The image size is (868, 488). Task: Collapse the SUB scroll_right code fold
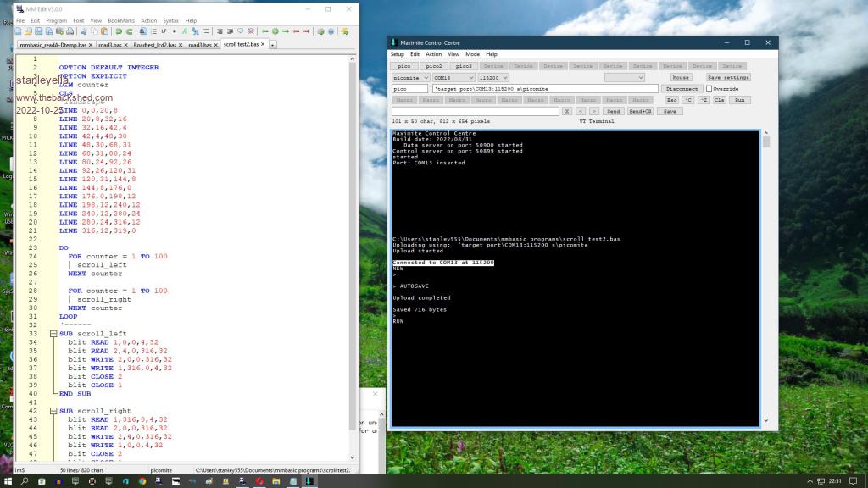coord(53,411)
